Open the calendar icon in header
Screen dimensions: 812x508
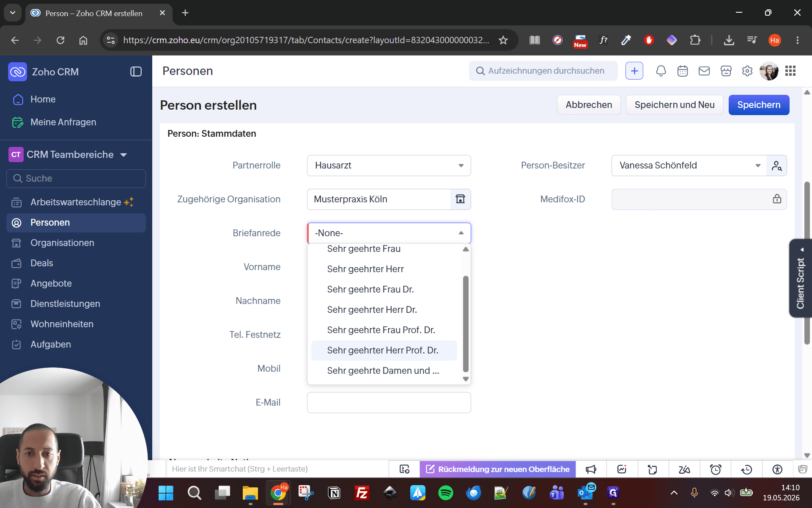[683, 71]
